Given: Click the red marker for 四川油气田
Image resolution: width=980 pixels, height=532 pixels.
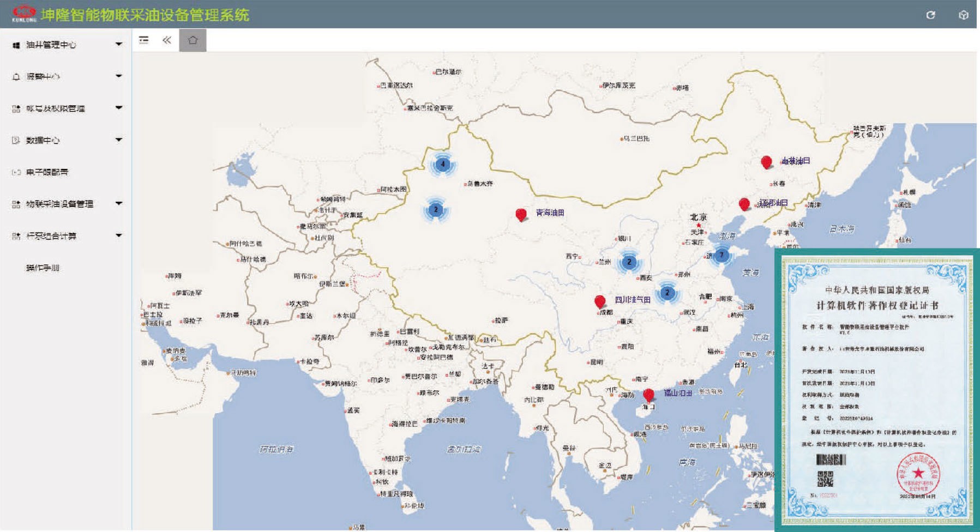Looking at the screenshot, I should coord(600,301).
